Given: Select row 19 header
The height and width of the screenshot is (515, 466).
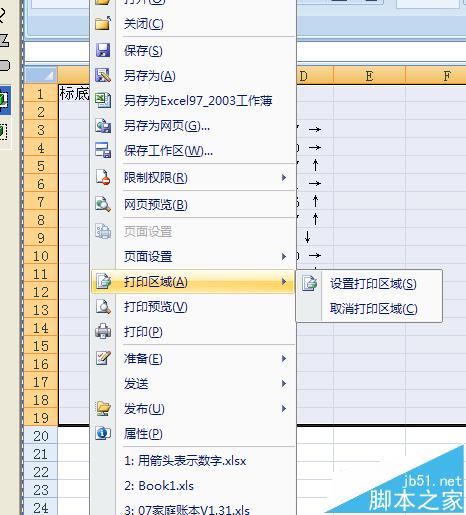Looking at the screenshot, I should 41,418.
